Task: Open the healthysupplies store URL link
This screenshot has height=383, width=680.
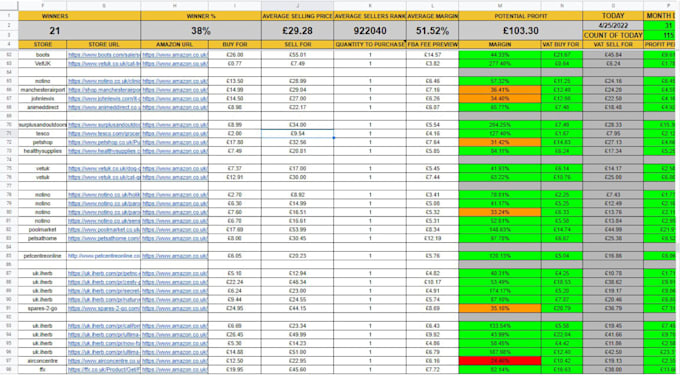Action: point(104,151)
